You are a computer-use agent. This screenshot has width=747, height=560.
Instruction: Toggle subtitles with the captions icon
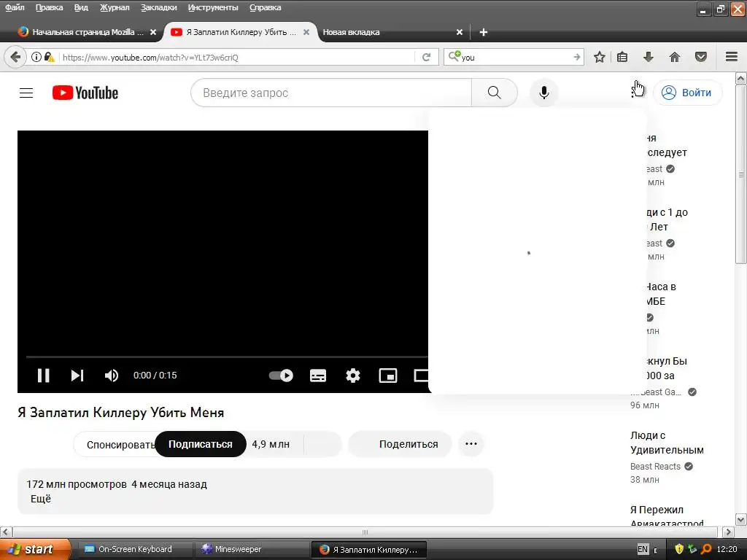pos(318,376)
